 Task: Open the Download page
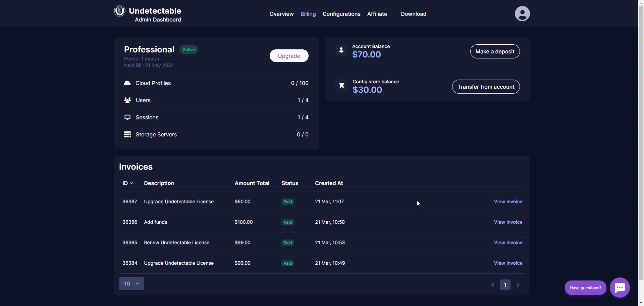pos(414,14)
